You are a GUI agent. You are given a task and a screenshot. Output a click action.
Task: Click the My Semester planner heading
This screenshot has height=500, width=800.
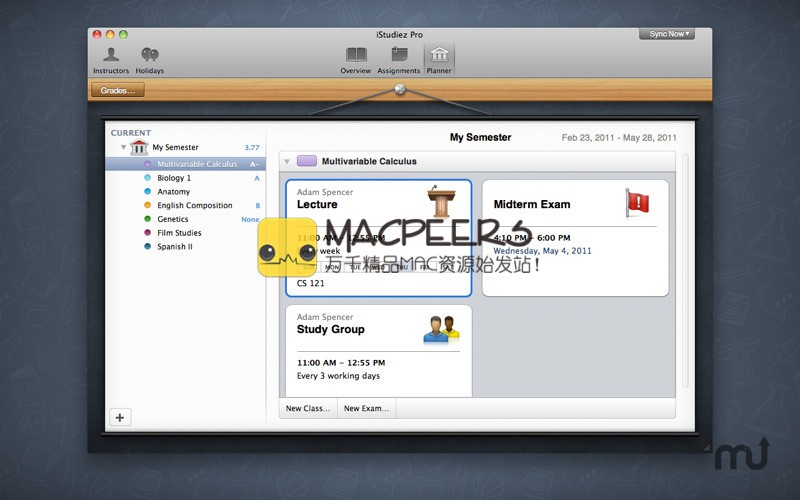[480, 137]
